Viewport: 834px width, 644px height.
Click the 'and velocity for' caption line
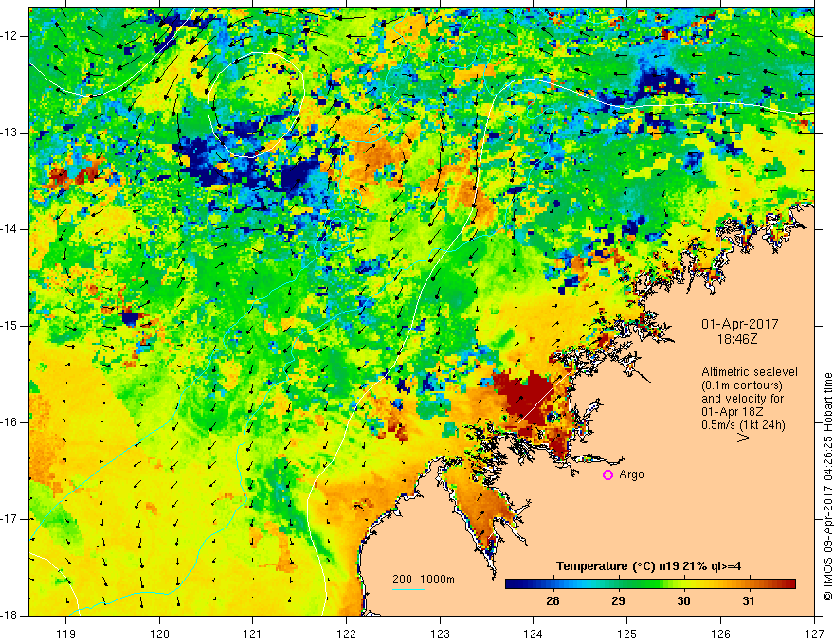click(742, 399)
